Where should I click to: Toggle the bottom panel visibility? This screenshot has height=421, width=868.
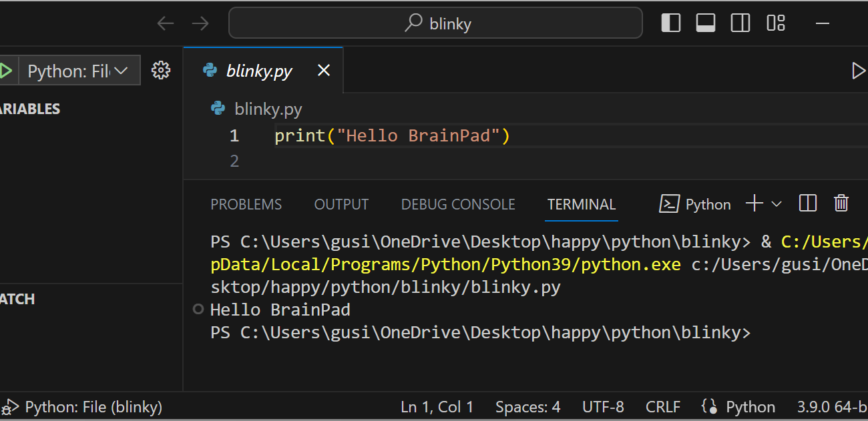[x=706, y=23]
